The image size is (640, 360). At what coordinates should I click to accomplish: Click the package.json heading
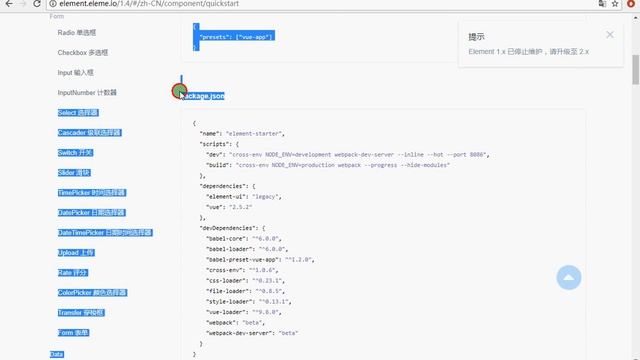click(x=203, y=96)
